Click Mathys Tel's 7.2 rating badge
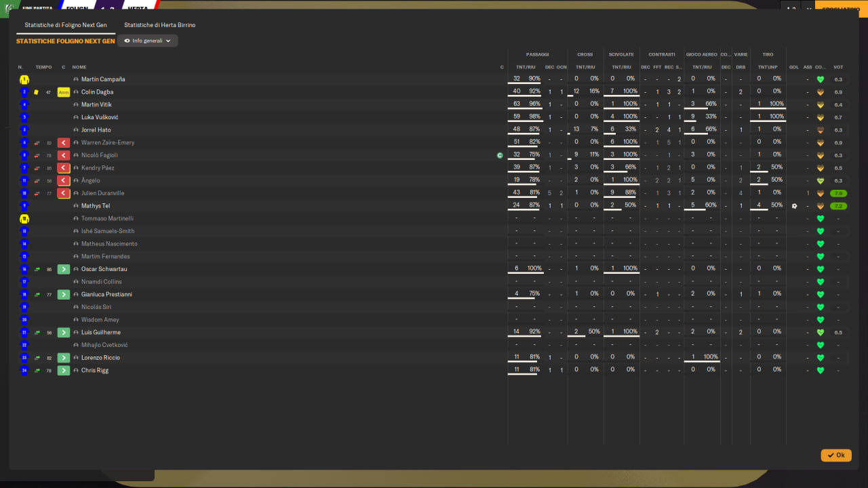This screenshot has height=488, width=868. (x=839, y=206)
